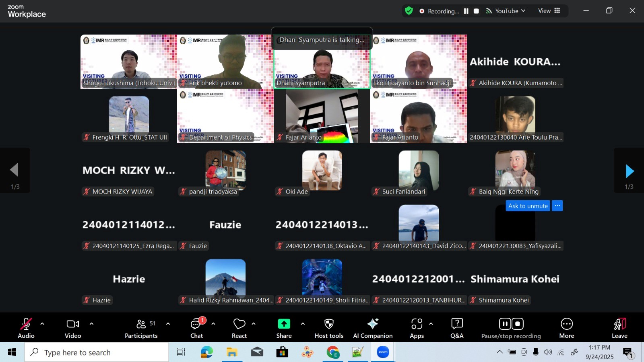This screenshot has height=362, width=644.
Task: Expand the YouTube livestream dropdown
Action: point(523,11)
